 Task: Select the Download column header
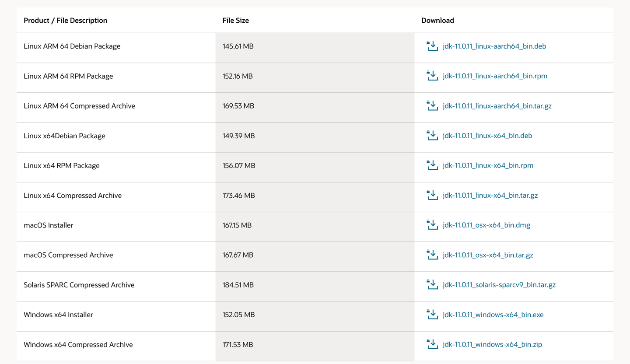tap(437, 21)
